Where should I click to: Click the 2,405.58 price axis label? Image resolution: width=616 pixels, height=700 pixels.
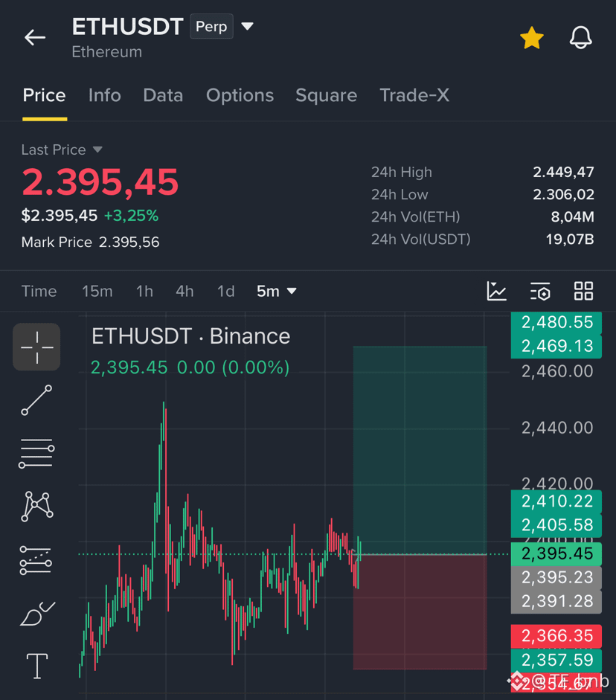point(556,525)
